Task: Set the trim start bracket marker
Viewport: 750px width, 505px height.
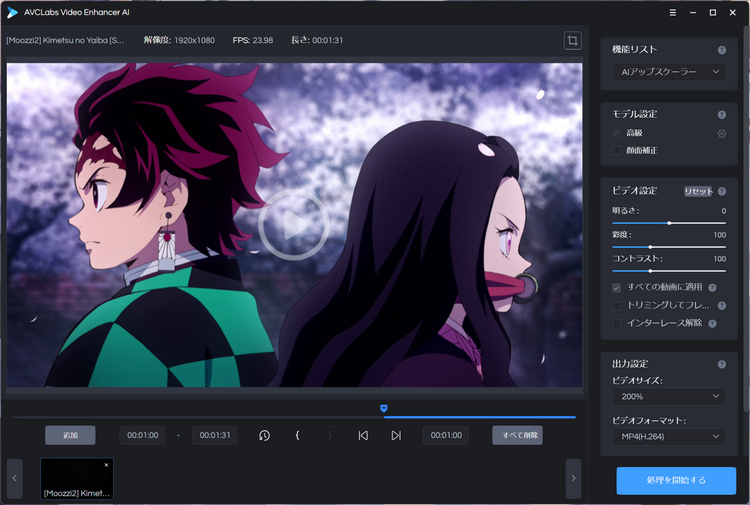Action: 297,435
